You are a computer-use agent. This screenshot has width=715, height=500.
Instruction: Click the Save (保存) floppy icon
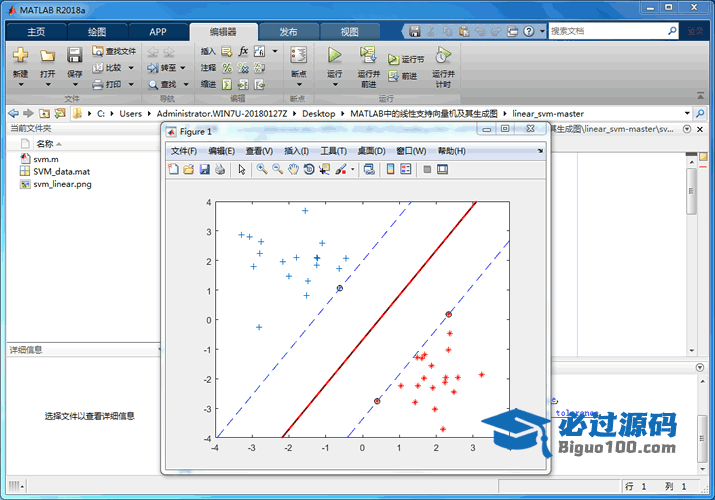(74, 55)
